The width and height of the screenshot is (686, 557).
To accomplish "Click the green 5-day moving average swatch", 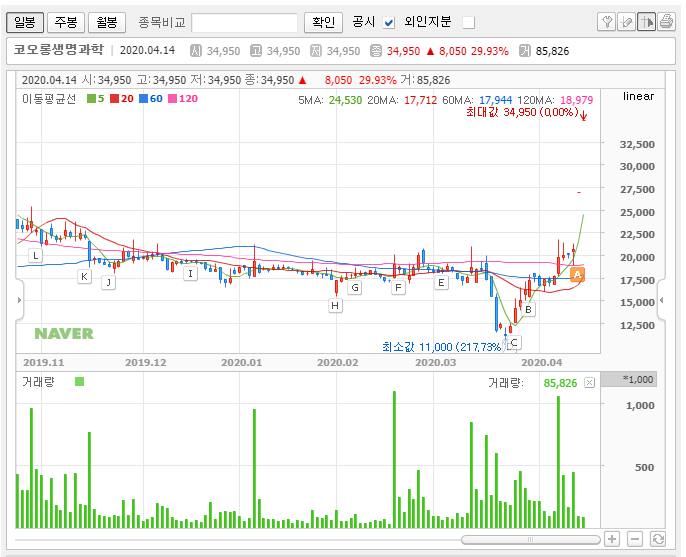I will (x=91, y=98).
